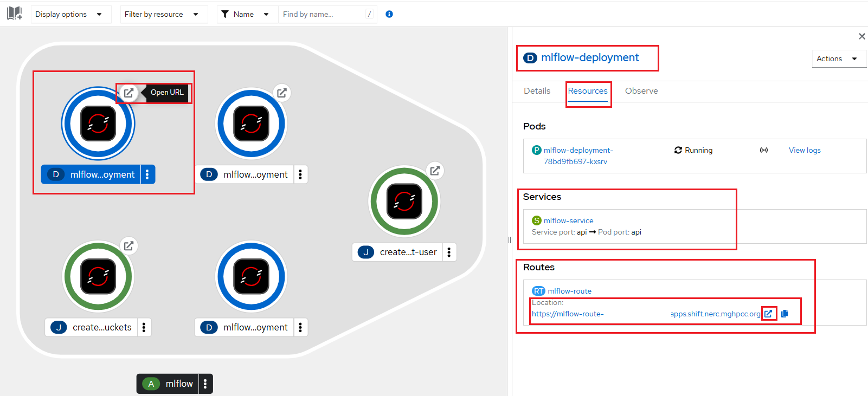Switch to the Observe tab
The image size is (868, 396).
(x=641, y=91)
